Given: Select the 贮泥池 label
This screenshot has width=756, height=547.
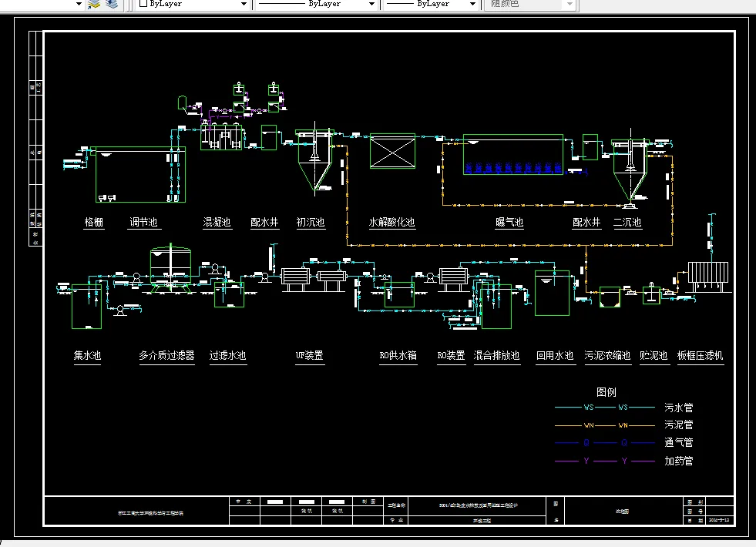Looking at the screenshot, I should pos(654,356).
